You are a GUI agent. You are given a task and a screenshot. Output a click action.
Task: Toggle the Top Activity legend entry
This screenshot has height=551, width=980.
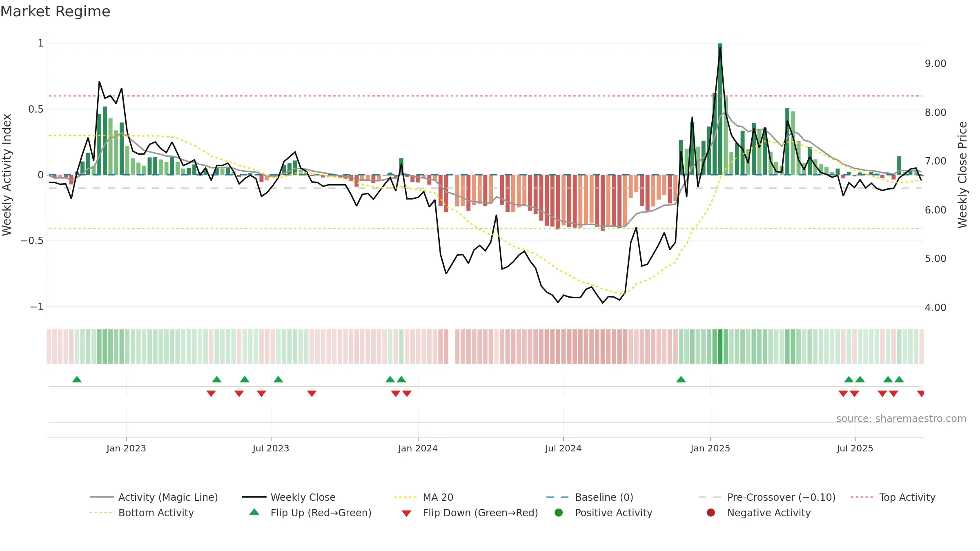tap(893, 497)
